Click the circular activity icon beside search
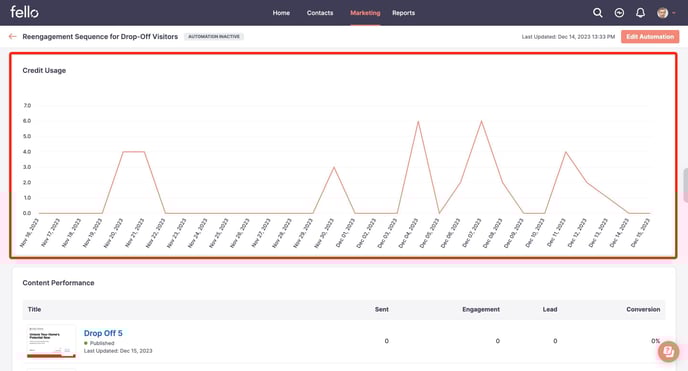The image size is (688, 371). [x=619, y=13]
